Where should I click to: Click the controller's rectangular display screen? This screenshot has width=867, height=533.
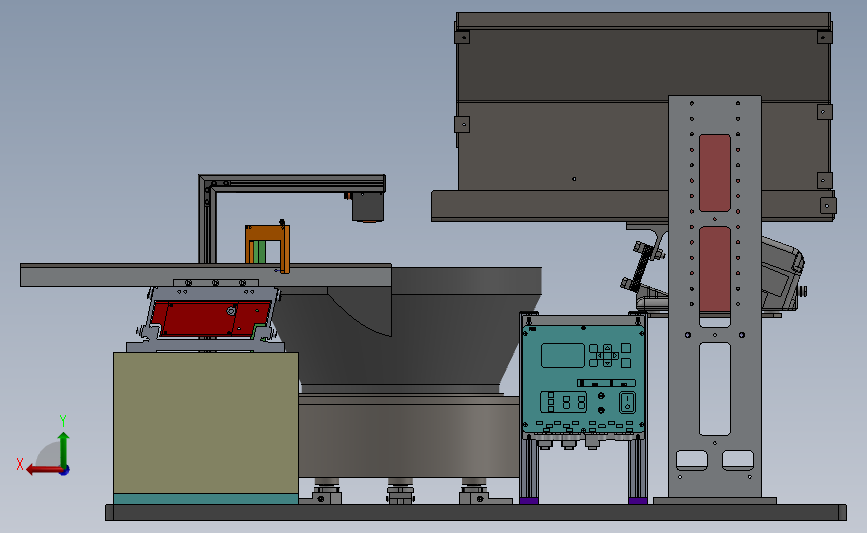click(562, 355)
